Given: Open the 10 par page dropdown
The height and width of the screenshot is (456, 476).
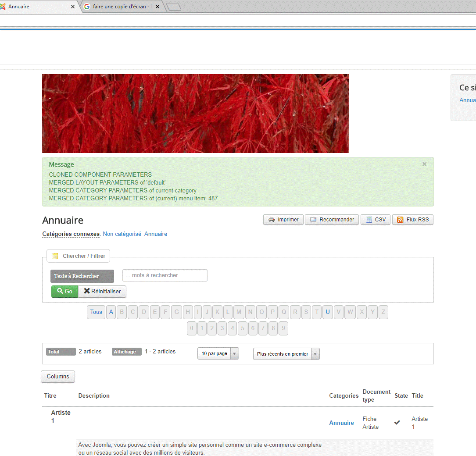Looking at the screenshot, I should [218, 353].
